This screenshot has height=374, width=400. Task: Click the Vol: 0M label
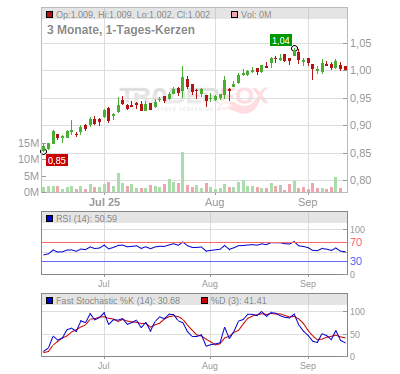pyautogui.click(x=256, y=15)
